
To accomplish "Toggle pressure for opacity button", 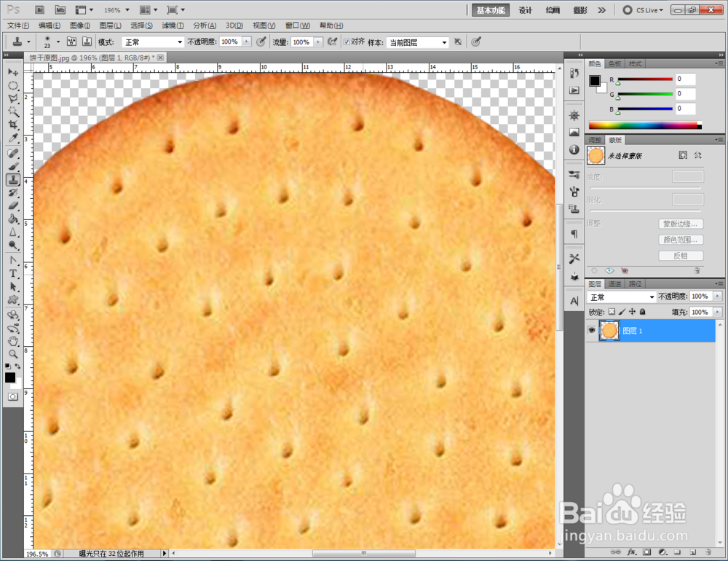I will [261, 42].
